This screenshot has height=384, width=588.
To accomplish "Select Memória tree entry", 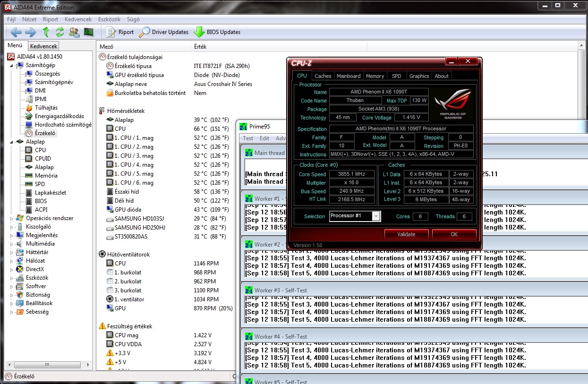I will [46, 176].
